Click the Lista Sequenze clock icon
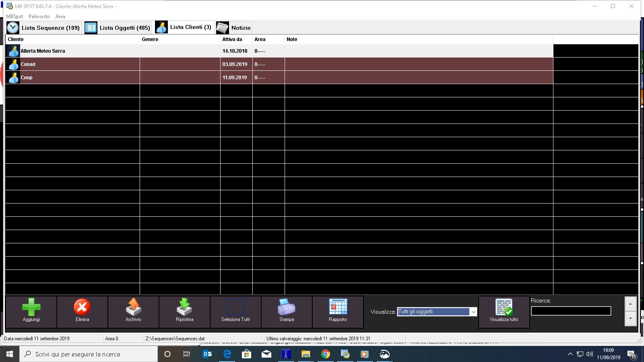This screenshot has height=362, width=644. pos(13,28)
